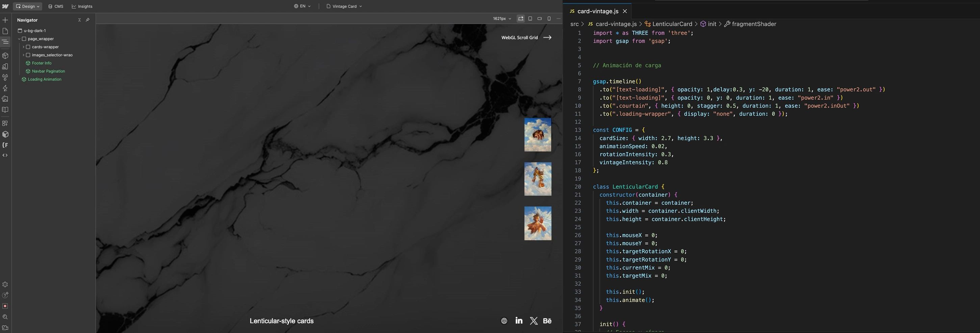The height and width of the screenshot is (333, 980).
Task: Open the Settings gear in left sidebar
Action: tap(5, 285)
